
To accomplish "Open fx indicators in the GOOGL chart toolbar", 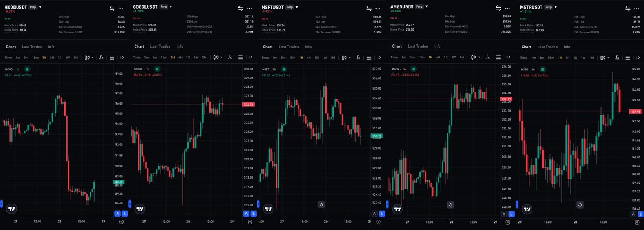I will (230, 57).
